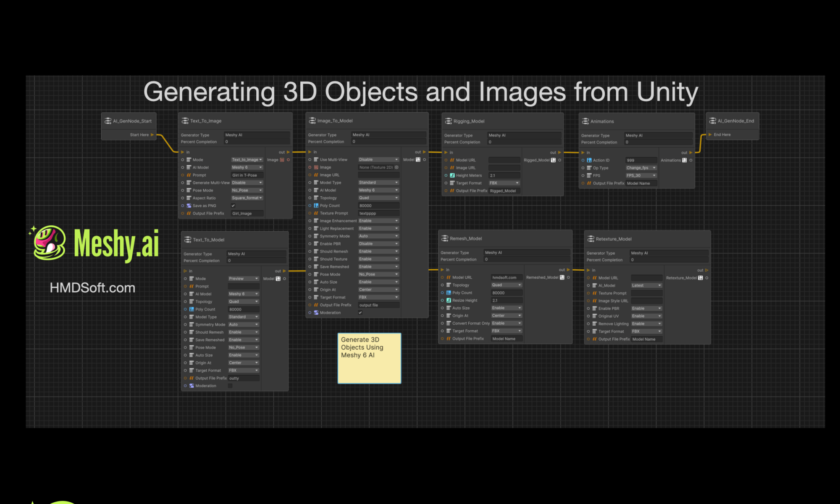840x504 pixels.
Task: Click the Text_To_Image node's Image output port
Action: click(x=288, y=160)
